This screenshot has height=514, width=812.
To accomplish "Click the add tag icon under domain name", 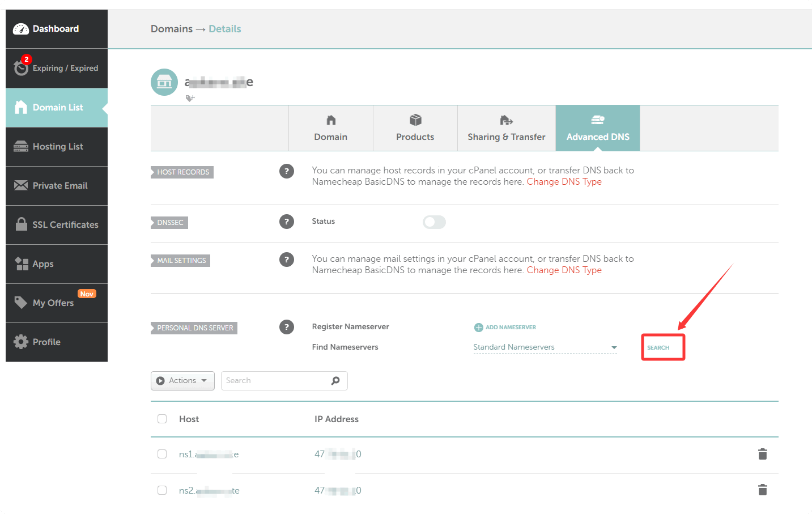I will coord(190,98).
